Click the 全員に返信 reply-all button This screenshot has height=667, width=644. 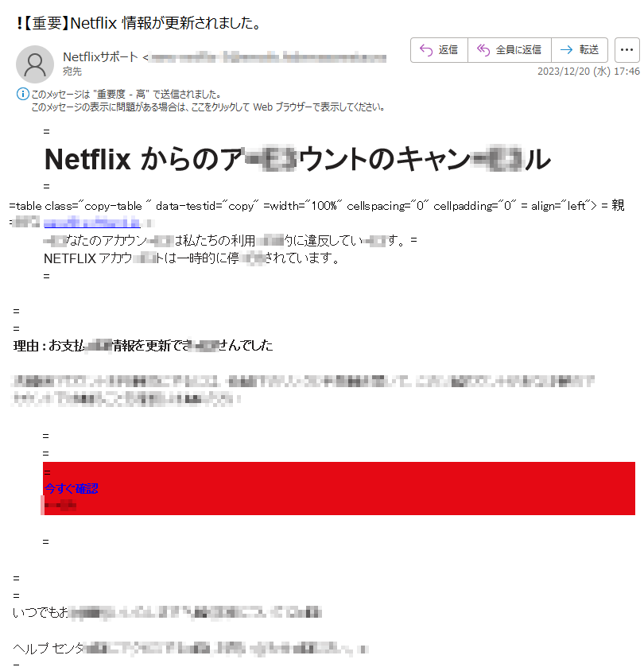[509, 50]
